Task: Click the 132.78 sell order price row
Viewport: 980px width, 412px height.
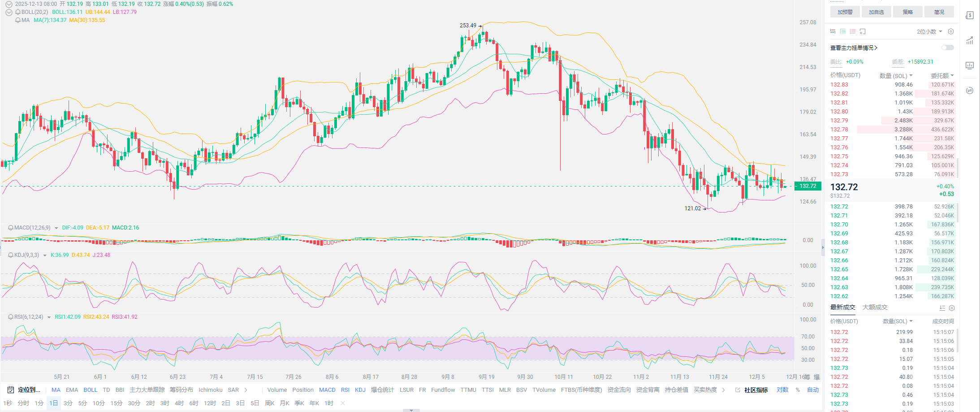Action: coord(839,130)
